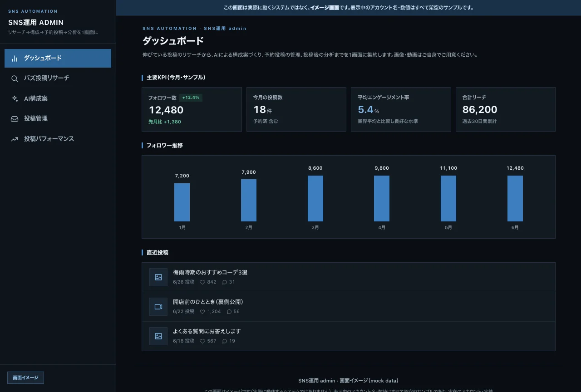The image size is (581, 392).
Task: Click the ダッシュボード page title
Action: pos(173,41)
